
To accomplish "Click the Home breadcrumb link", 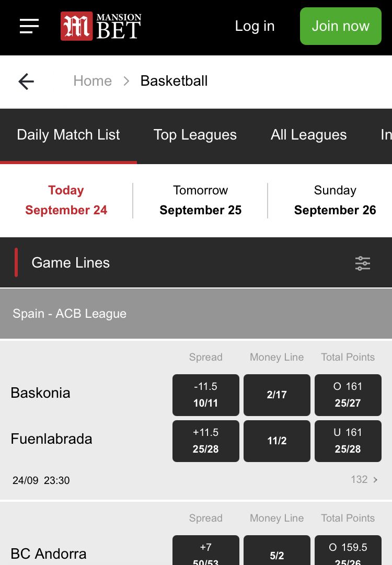I will tap(93, 81).
